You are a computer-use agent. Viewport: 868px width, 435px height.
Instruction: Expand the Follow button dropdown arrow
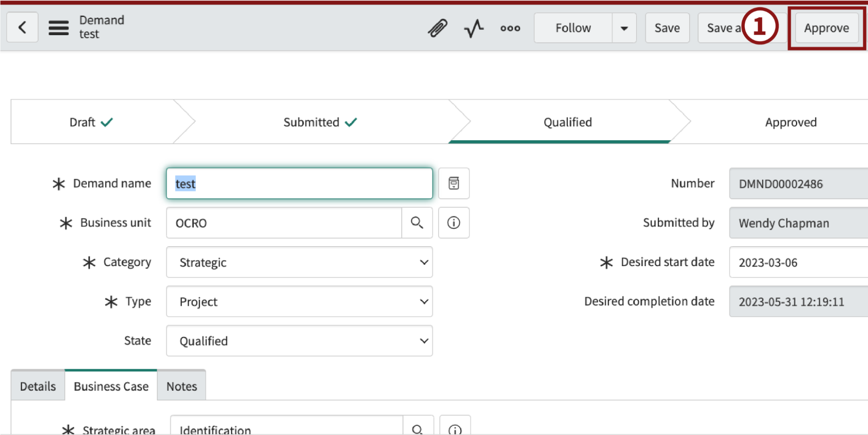(x=624, y=27)
